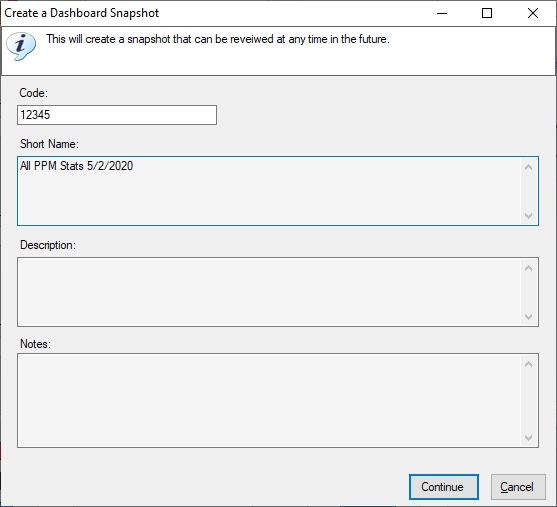Click the Code label text
This screenshot has height=507, width=557.
pyautogui.click(x=33, y=93)
